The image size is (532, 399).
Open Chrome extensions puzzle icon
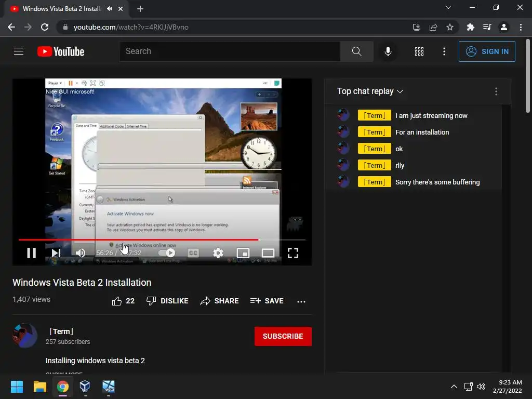470,27
